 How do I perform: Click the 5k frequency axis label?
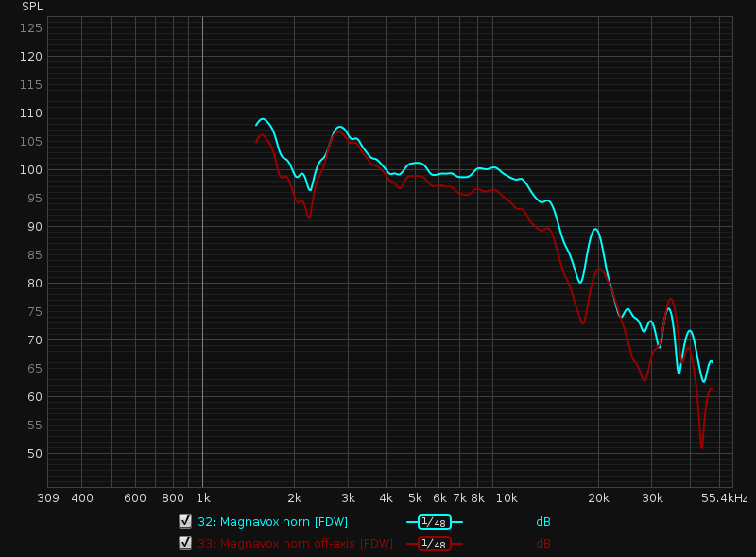pyautogui.click(x=415, y=498)
